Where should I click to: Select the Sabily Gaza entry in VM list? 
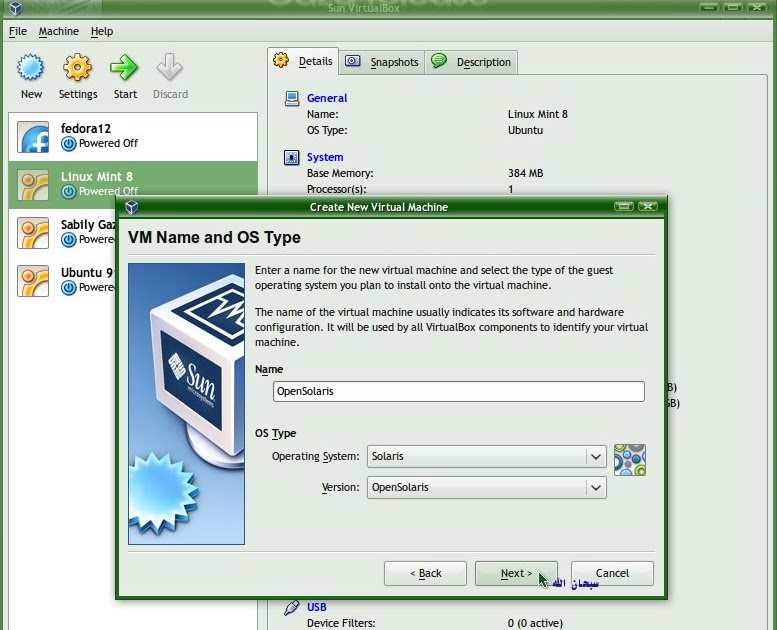pos(62,233)
